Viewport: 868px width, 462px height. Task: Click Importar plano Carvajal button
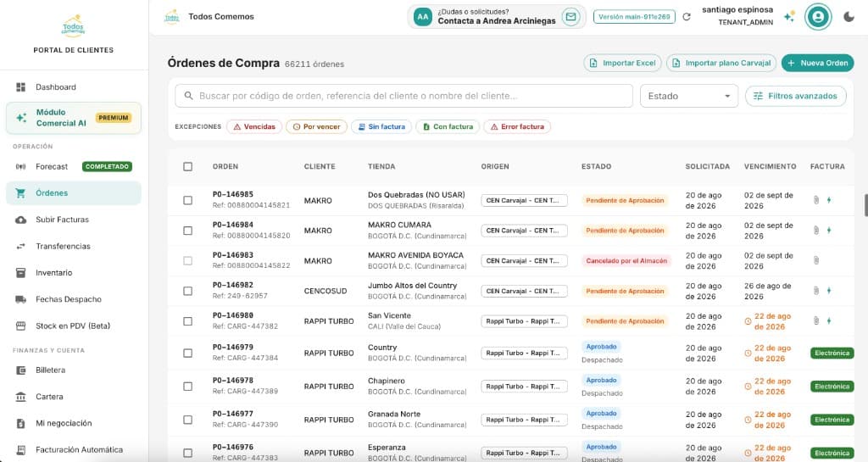coord(721,63)
